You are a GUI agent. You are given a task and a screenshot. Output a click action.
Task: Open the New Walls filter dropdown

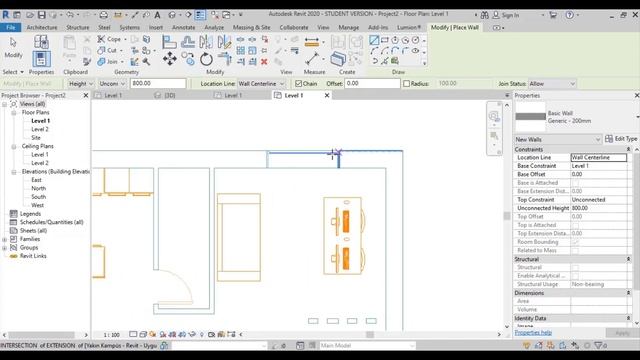point(558,139)
